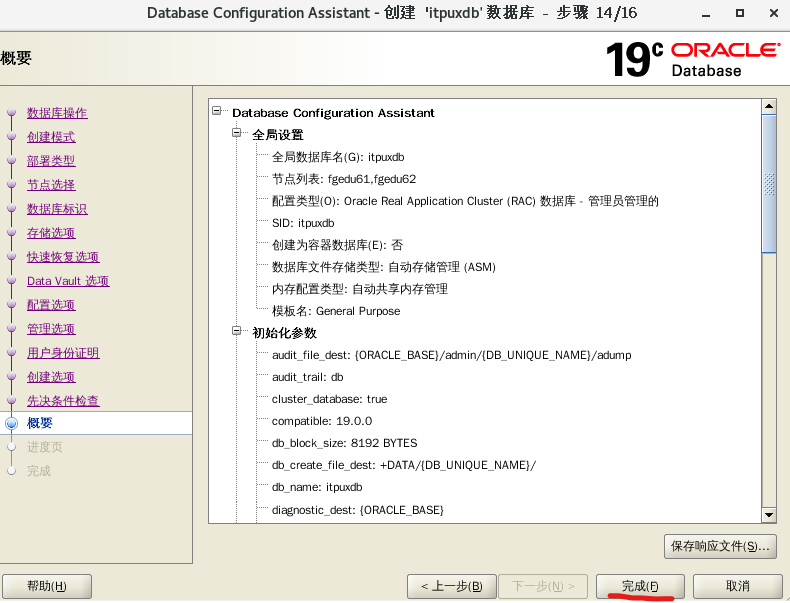Select the SID: itpuxdb row

(303, 223)
